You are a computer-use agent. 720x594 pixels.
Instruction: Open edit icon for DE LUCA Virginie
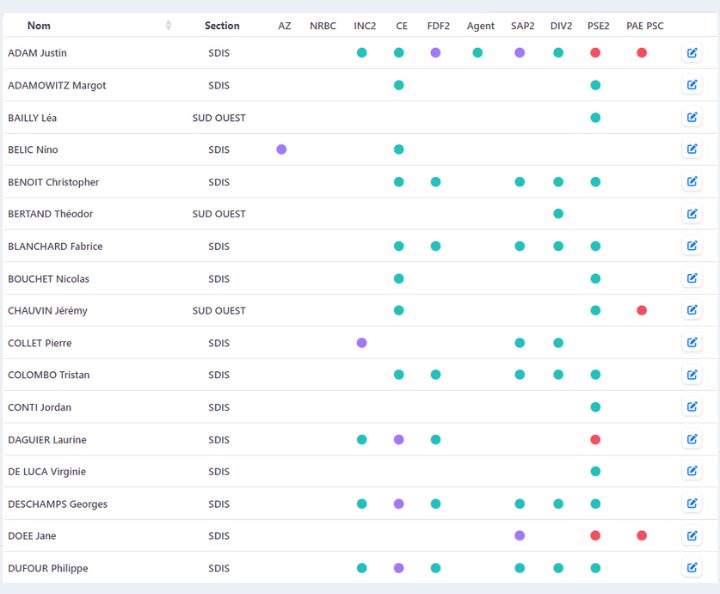(x=692, y=471)
